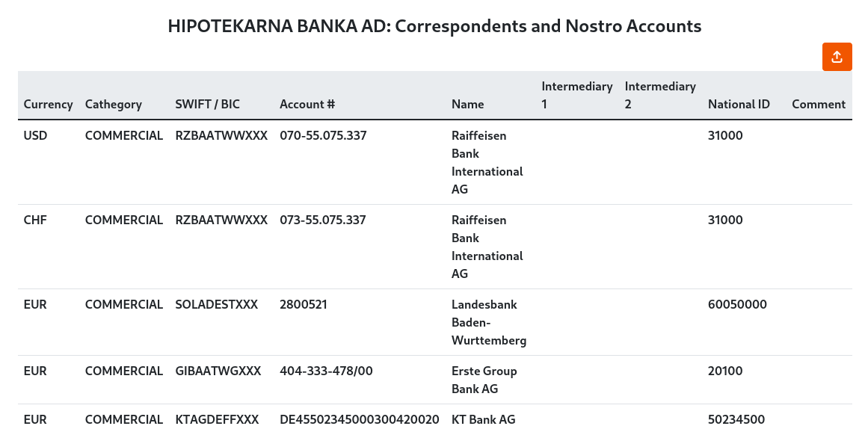Click the orange export button

(837, 58)
